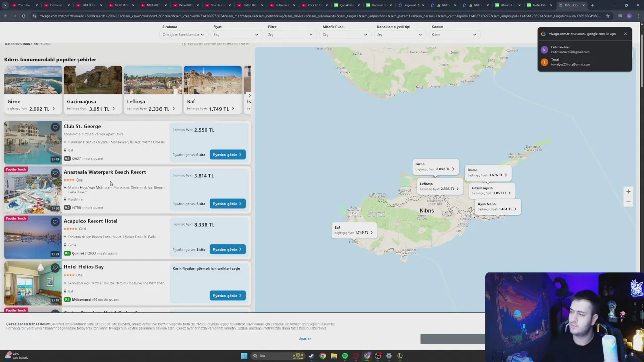Image resolution: width=644 pixels, height=362 pixels.
Task: Save Club St. George to favorites heart
Action: (55, 127)
